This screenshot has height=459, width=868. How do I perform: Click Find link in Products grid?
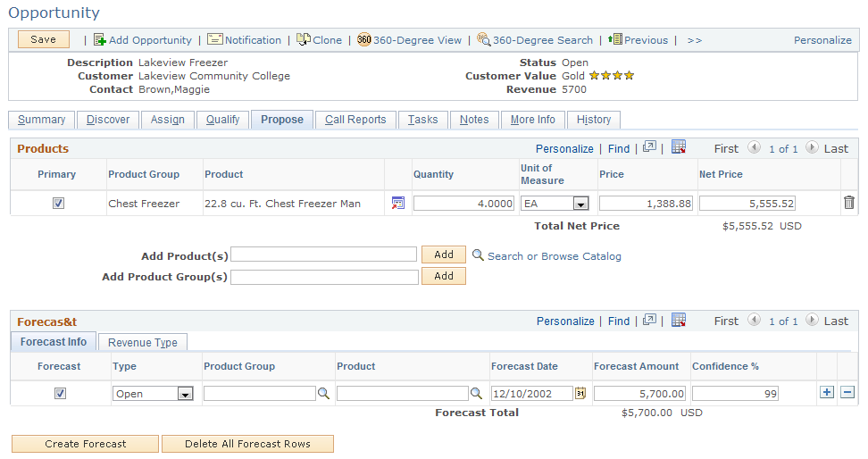618,149
